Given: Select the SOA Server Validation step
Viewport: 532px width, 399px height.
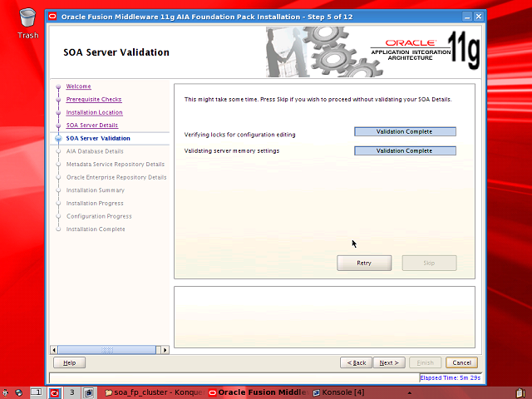Looking at the screenshot, I should click(98, 138).
